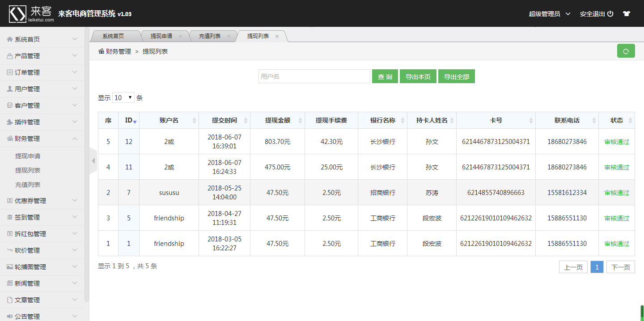Open the rows-per-page dropdown showing 10
This screenshot has height=321, width=644.
(x=123, y=97)
